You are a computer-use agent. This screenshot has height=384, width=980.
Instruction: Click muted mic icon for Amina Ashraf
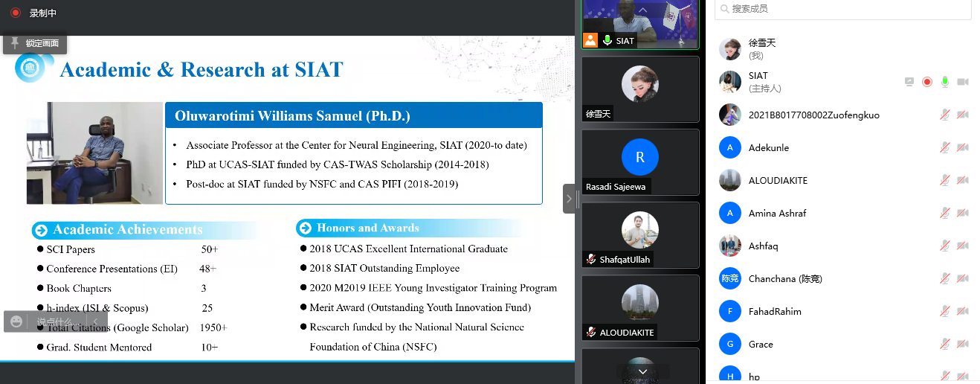944,213
